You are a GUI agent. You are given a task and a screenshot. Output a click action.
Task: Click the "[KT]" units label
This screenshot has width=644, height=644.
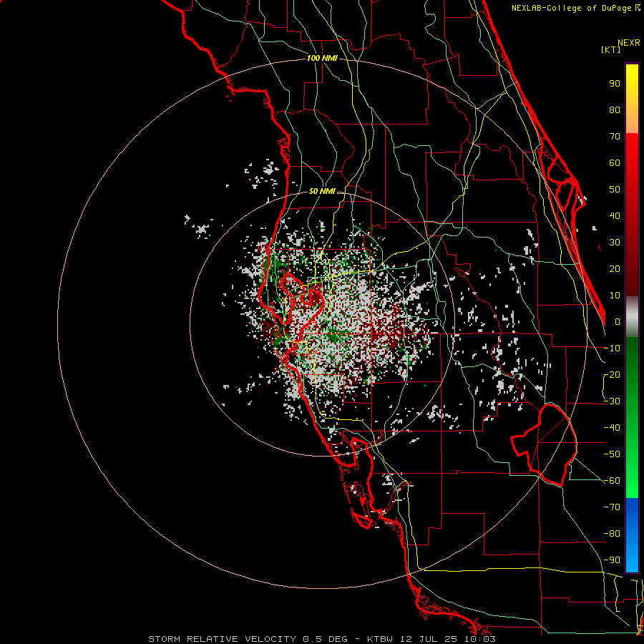click(x=611, y=49)
